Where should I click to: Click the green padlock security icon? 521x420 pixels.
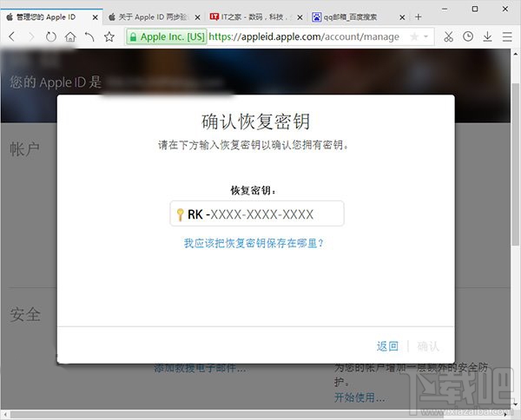tap(133, 36)
